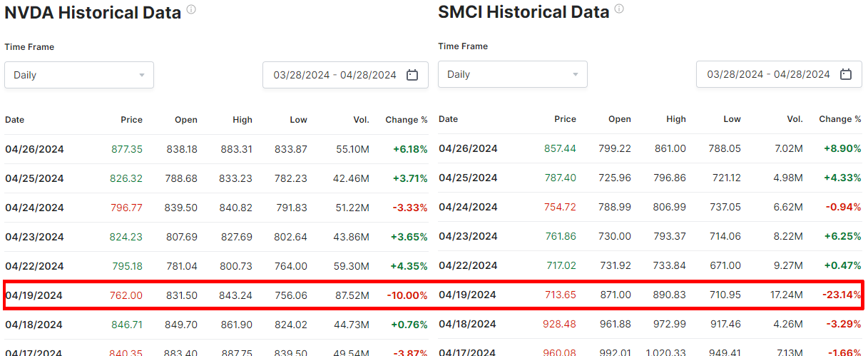Open the calendar icon in SMCI date range

click(846, 74)
